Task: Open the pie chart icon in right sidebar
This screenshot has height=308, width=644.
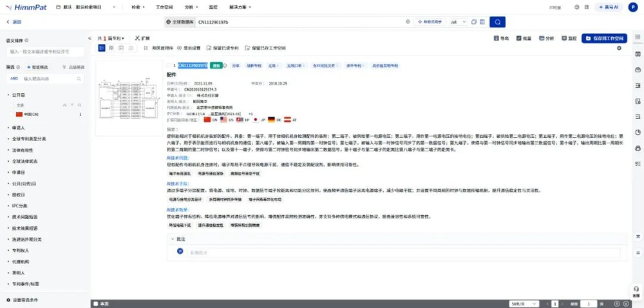Action: [638, 132]
